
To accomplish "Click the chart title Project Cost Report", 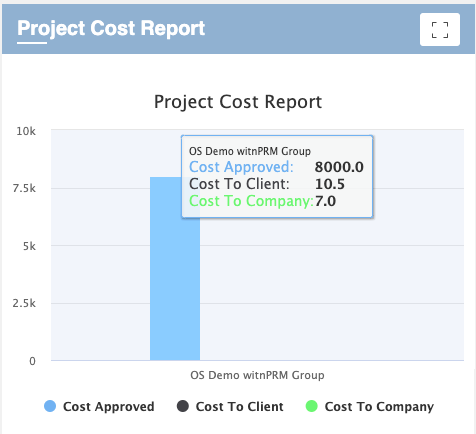I will point(238,101).
